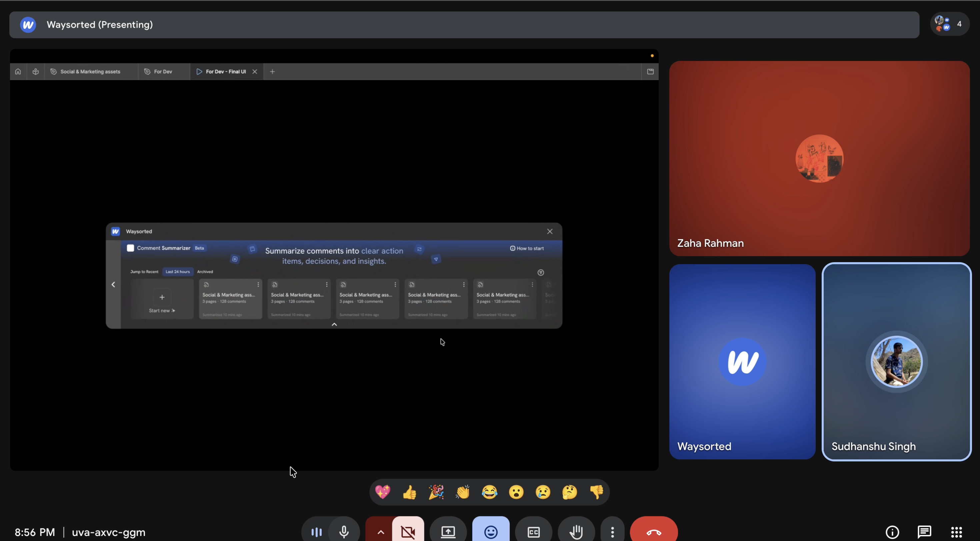Screen dimensions: 980x541
Task: Open the chat panel icon
Action: coord(924,532)
